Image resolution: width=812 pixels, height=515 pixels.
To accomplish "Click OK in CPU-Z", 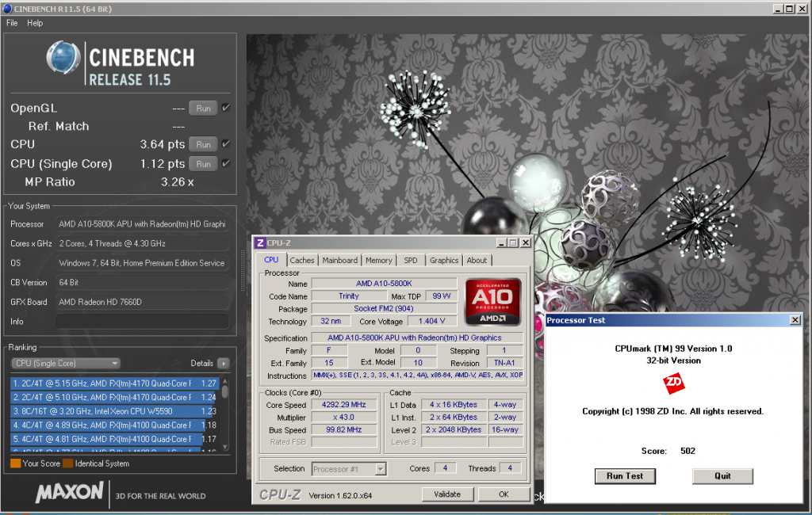I will (x=504, y=494).
